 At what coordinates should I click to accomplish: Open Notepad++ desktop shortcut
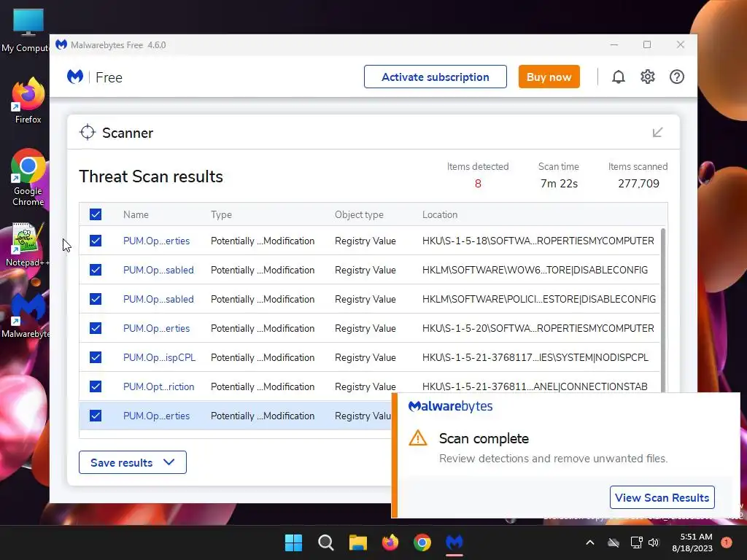coord(26,244)
